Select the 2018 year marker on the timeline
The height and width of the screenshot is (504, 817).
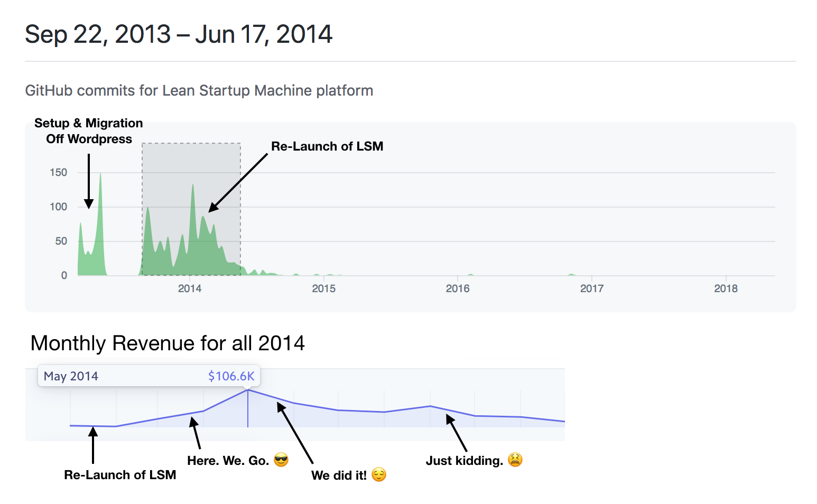(726, 288)
